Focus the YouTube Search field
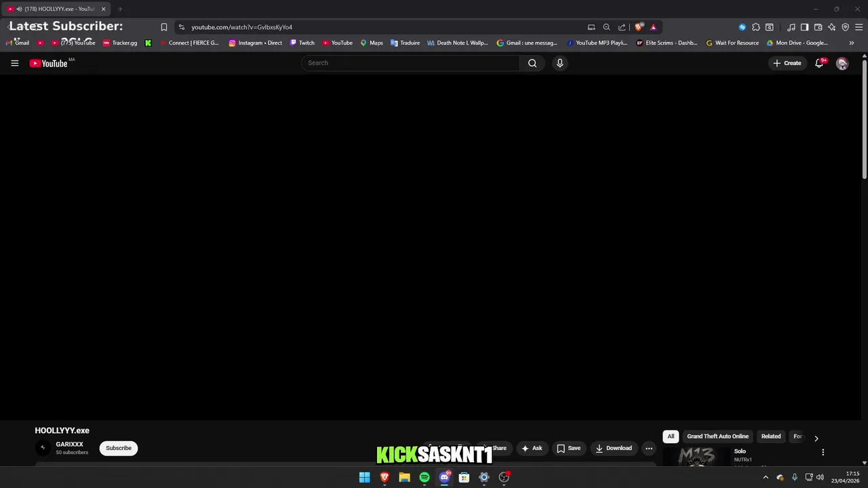 pos(411,63)
